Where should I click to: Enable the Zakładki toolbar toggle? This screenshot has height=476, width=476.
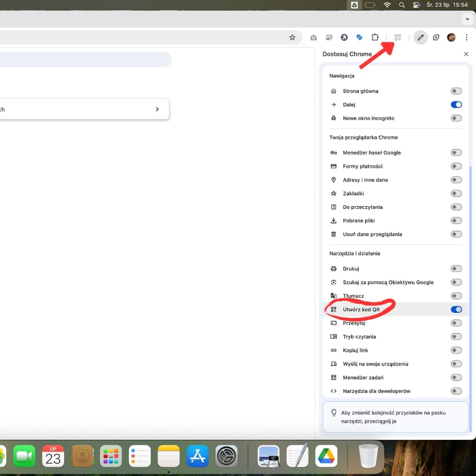pos(456,194)
